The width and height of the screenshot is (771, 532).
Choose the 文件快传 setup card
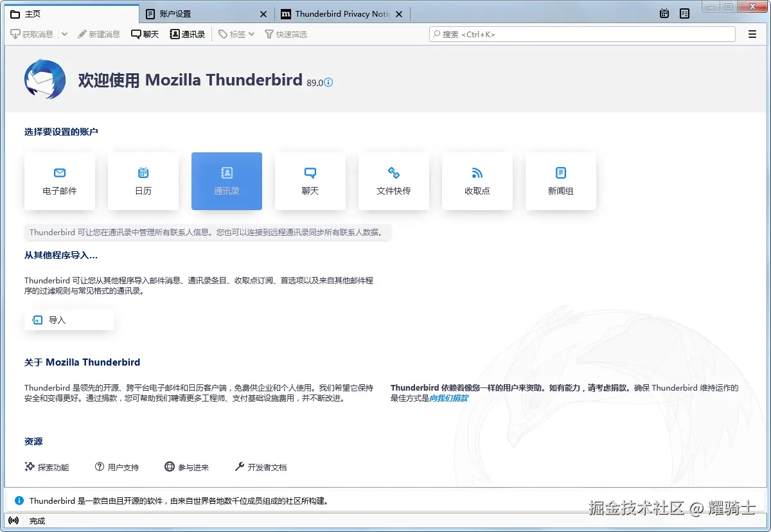394,181
